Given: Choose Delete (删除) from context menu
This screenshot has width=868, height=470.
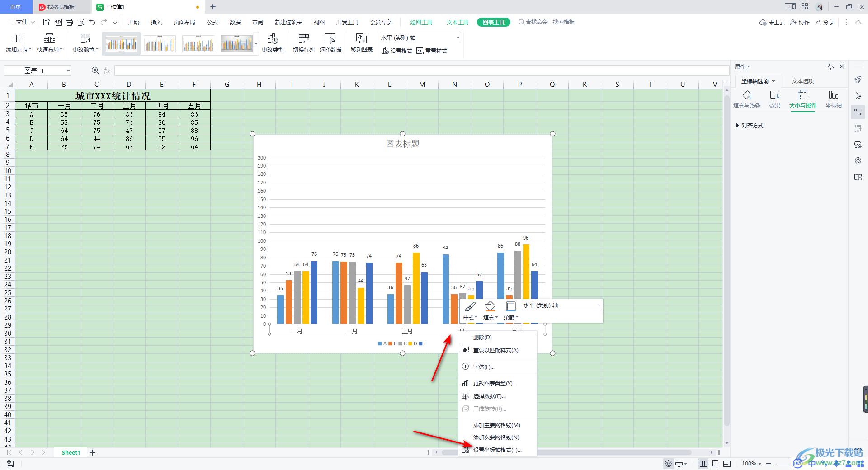Looking at the screenshot, I should (497, 338).
